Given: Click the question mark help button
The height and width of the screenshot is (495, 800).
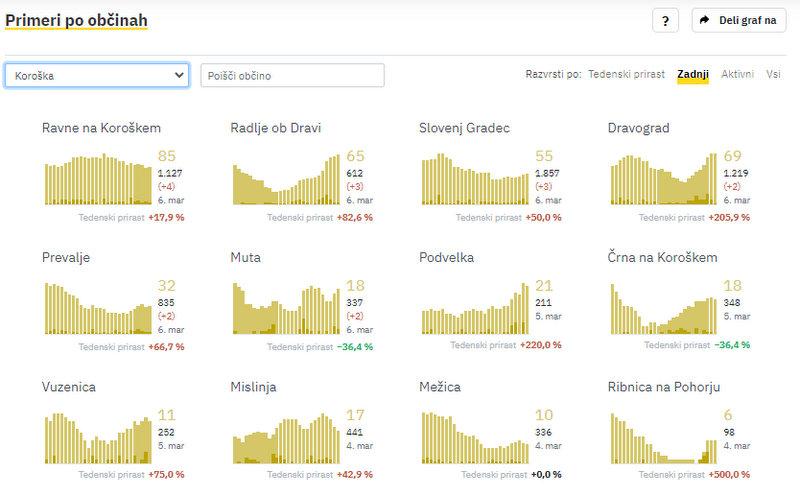Looking at the screenshot, I should 666,20.
